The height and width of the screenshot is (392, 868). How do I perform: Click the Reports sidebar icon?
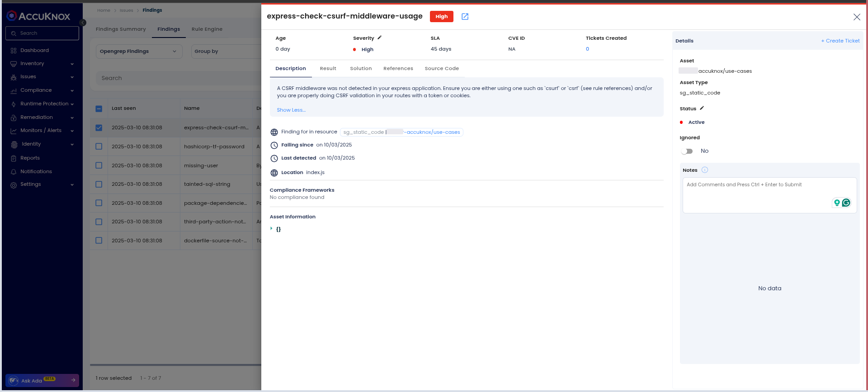[x=14, y=158]
